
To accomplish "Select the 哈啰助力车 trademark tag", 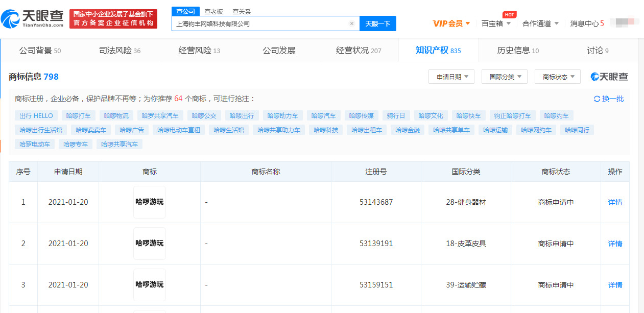I will (283, 115).
